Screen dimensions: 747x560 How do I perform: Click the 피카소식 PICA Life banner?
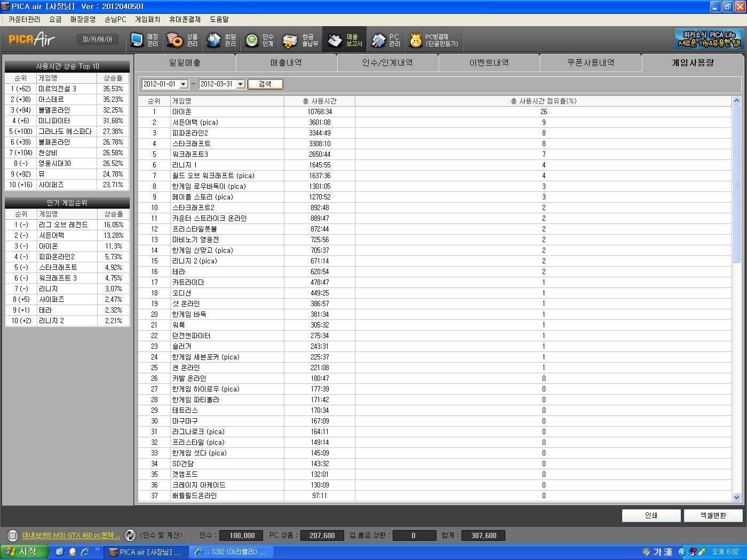709,39
